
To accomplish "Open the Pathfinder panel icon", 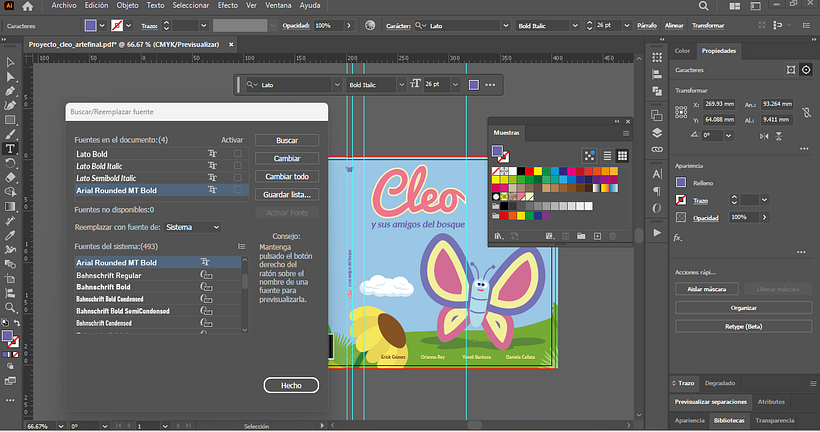I will pyautogui.click(x=657, y=91).
